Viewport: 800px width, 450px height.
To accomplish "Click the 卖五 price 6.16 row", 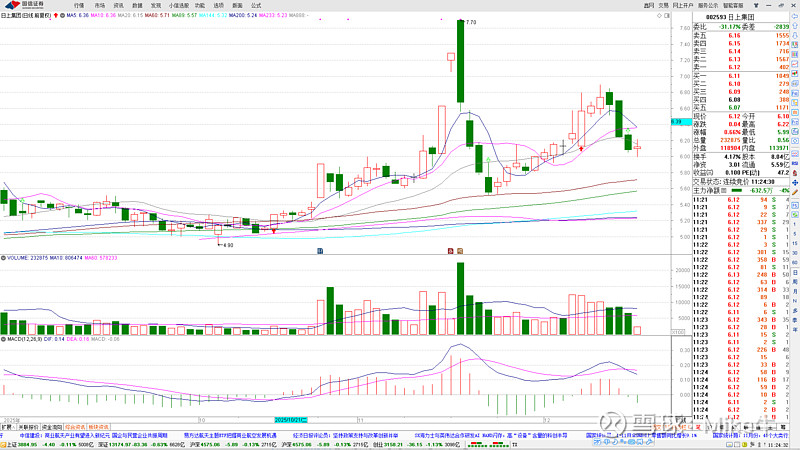I will 741,36.
